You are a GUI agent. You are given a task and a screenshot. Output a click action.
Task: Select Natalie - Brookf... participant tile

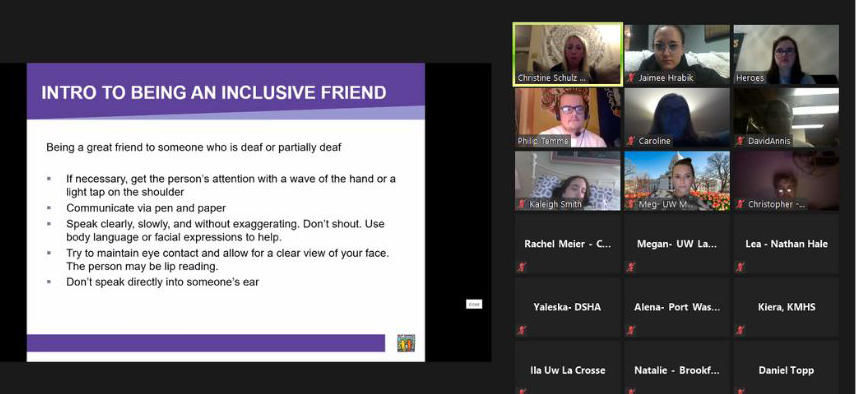click(x=677, y=367)
